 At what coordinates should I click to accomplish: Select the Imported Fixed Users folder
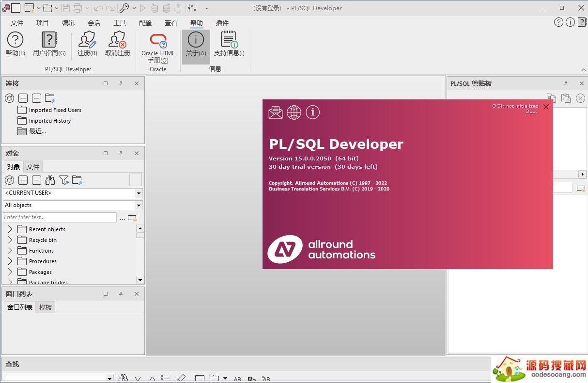tap(49, 110)
